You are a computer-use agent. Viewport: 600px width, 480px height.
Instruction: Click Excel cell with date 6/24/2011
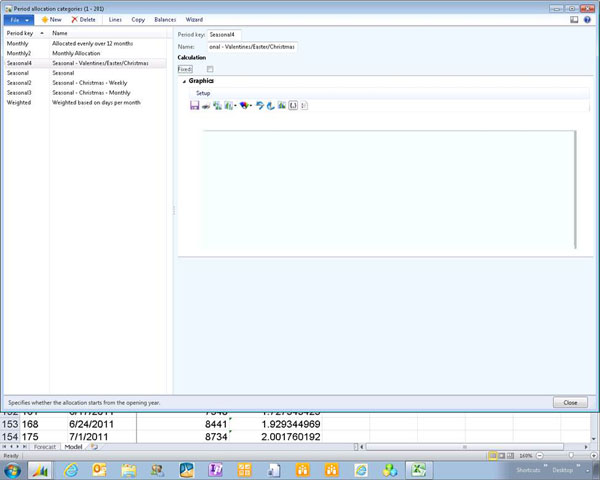pyautogui.click(x=101, y=424)
